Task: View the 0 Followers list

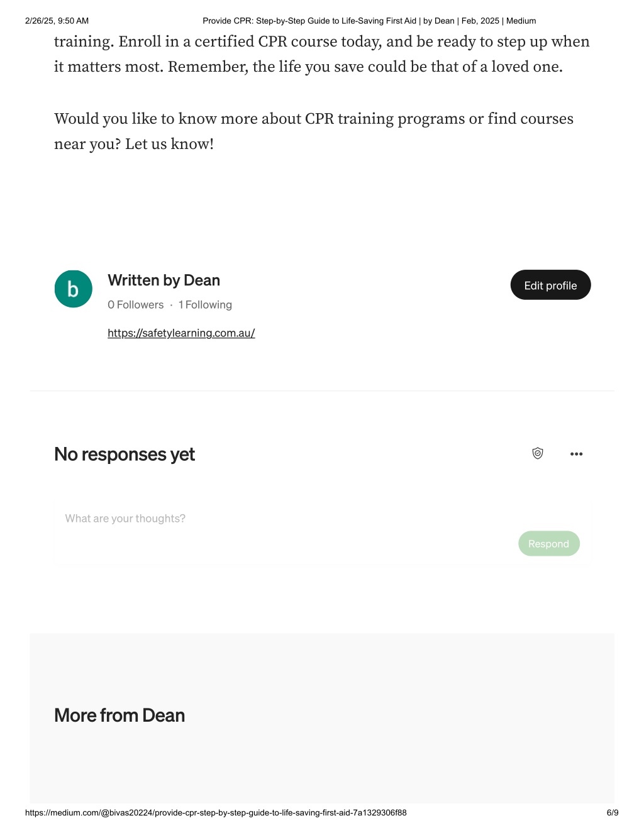Action: (x=135, y=305)
